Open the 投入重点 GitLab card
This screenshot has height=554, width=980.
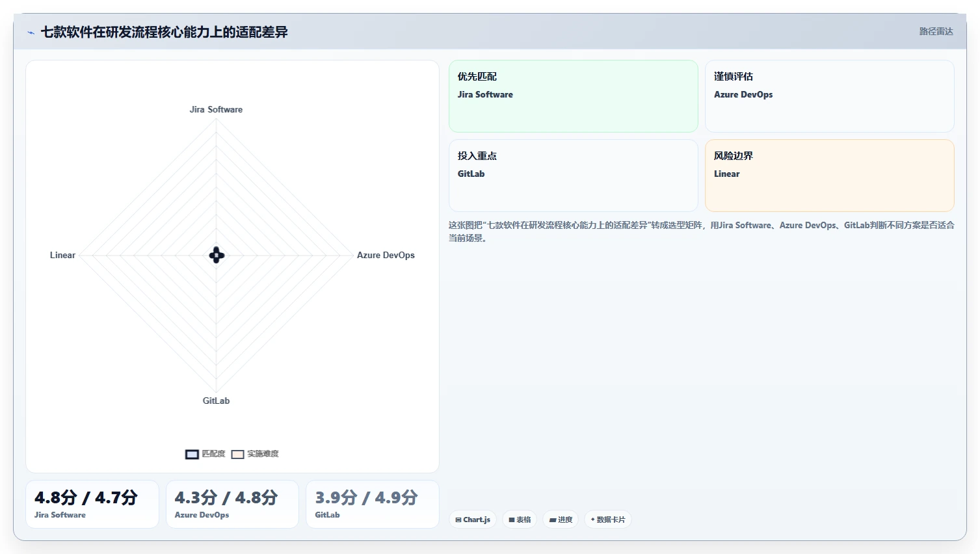[x=573, y=176]
